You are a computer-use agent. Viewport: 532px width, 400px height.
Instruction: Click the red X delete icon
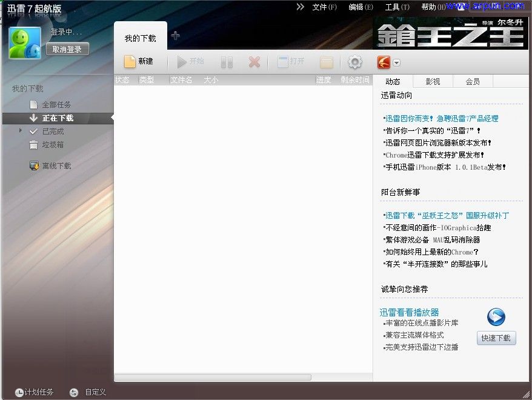(x=254, y=62)
